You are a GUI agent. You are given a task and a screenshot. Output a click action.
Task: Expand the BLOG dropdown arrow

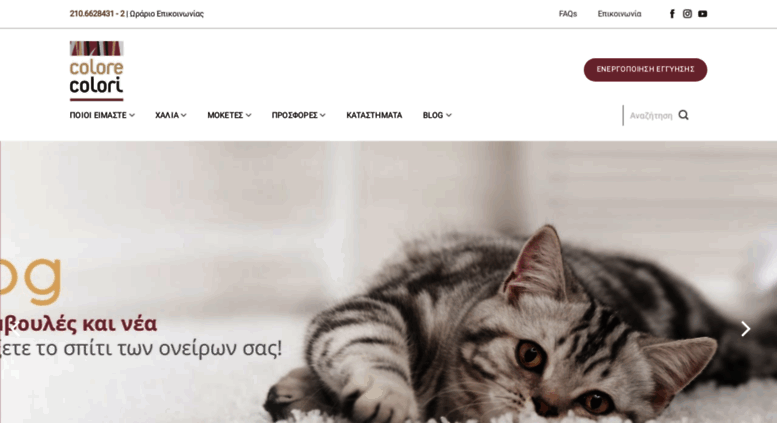[x=448, y=115]
